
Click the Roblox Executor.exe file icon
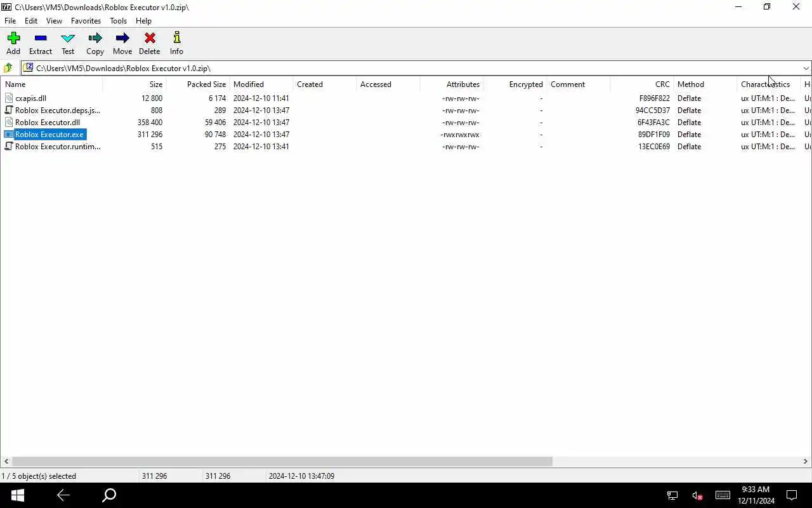coord(9,134)
